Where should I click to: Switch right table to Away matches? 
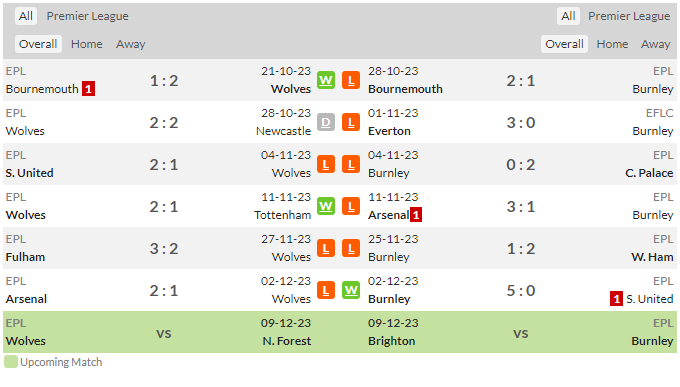click(656, 44)
